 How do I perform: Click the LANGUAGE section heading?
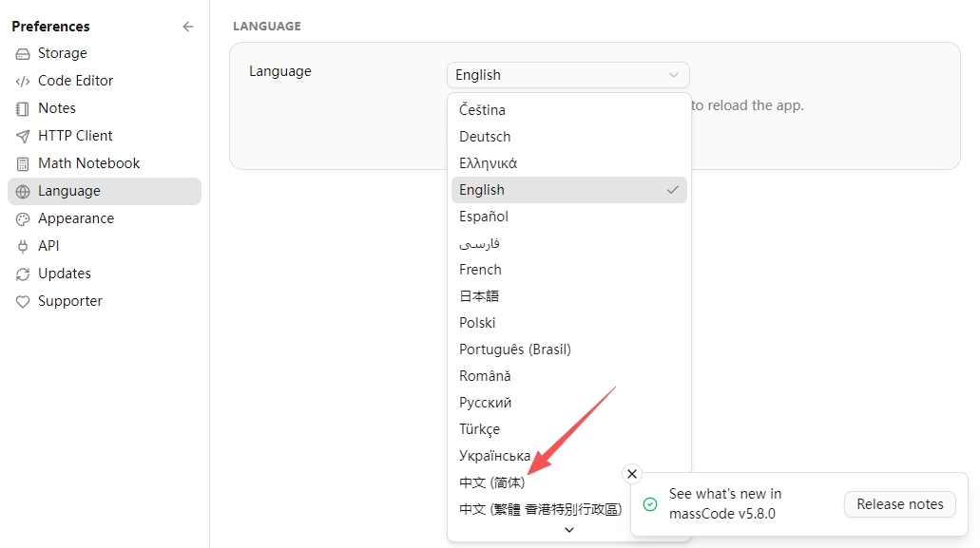[x=267, y=27]
